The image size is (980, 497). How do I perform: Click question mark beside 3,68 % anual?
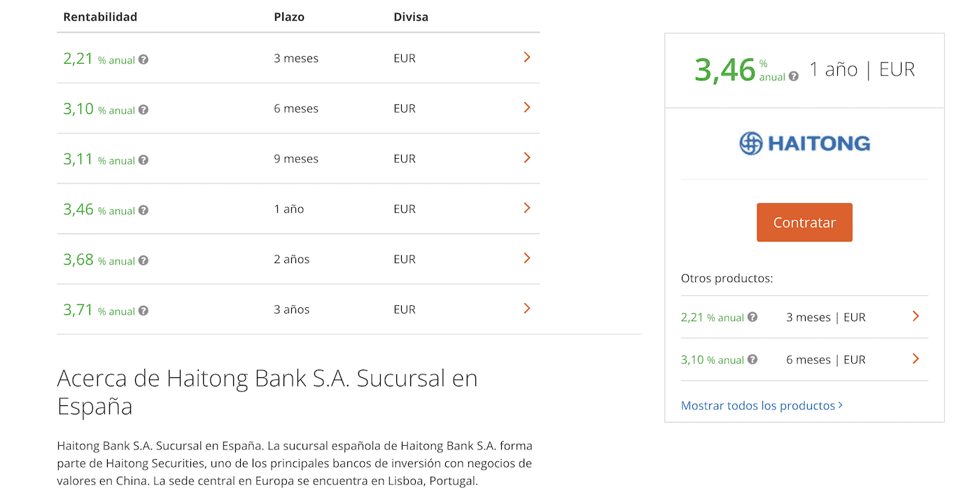click(143, 260)
